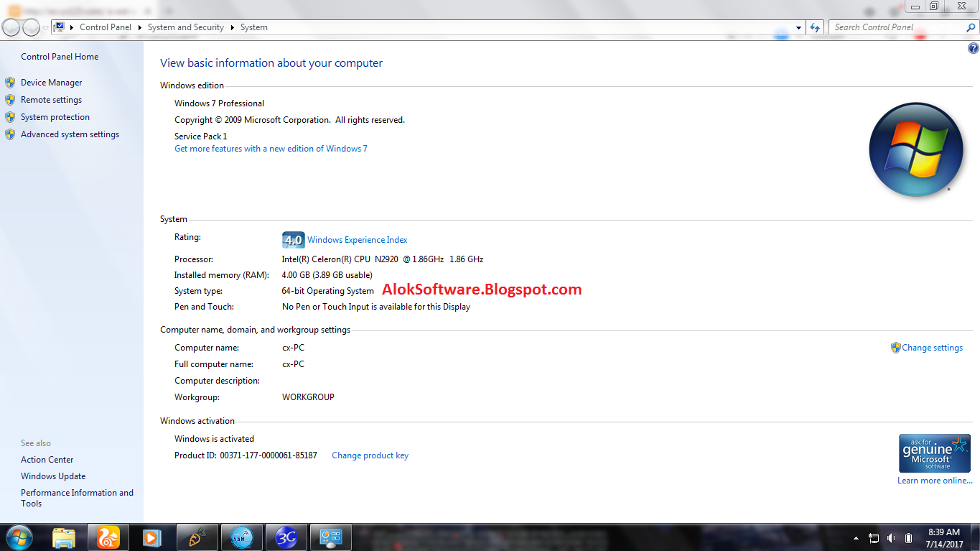Viewport: 980px width, 551px height.
Task: Open Windows Explorer from the taskbar
Action: (64, 537)
